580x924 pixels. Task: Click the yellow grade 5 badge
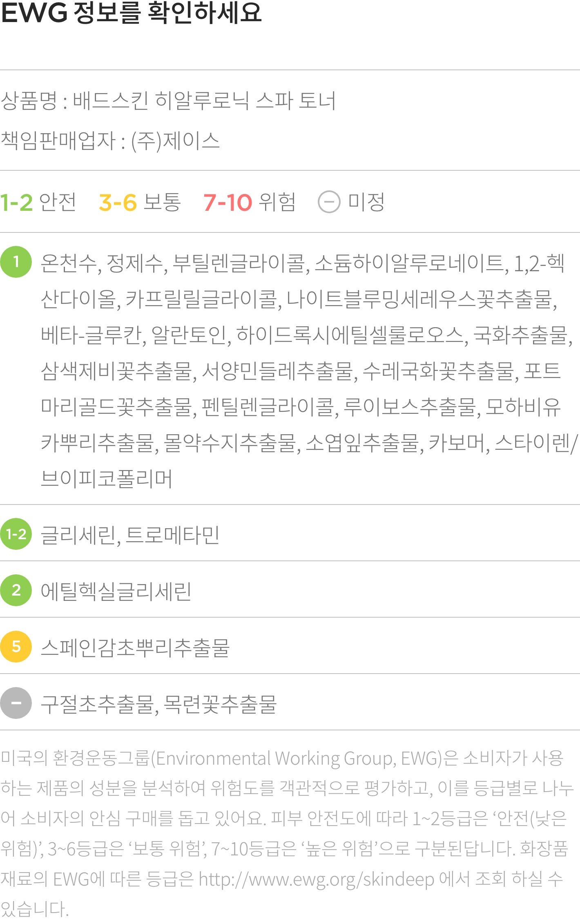pos(16,647)
